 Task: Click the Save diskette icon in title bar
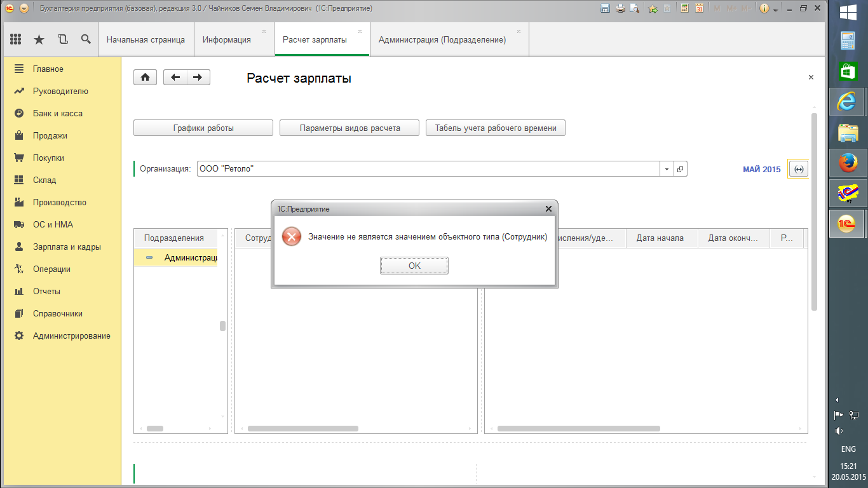click(x=605, y=9)
